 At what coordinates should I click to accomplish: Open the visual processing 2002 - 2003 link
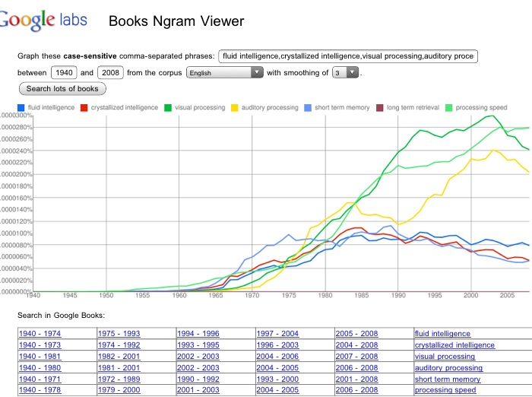[x=198, y=356]
